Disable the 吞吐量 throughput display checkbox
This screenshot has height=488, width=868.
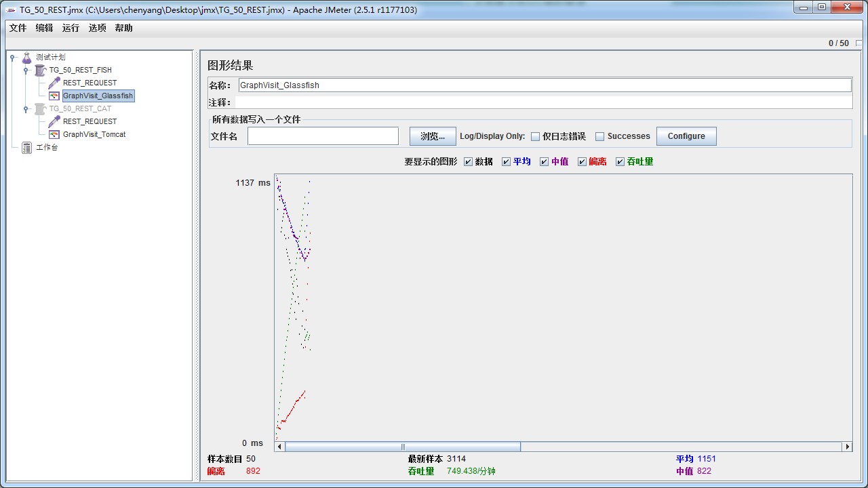(x=619, y=161)
